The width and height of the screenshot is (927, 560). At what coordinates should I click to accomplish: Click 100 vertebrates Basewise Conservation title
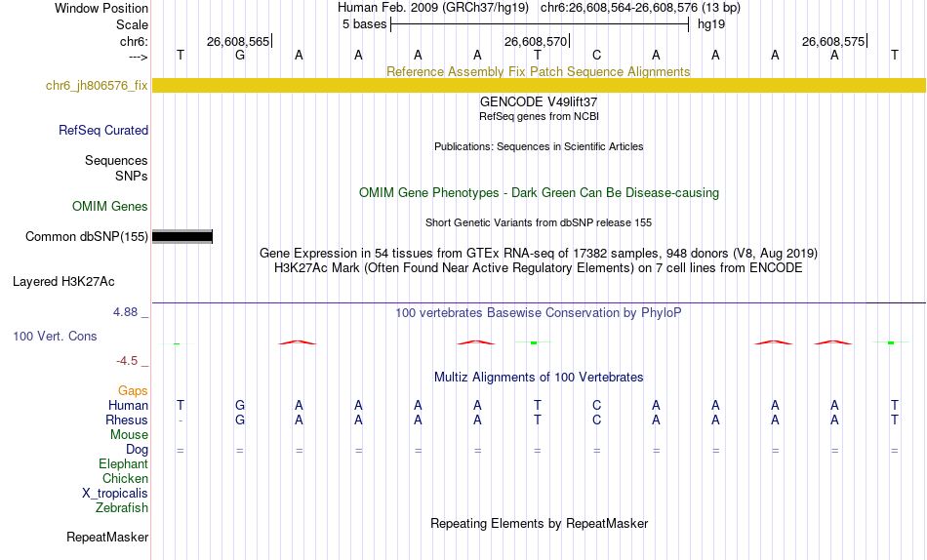pos(539,313)
